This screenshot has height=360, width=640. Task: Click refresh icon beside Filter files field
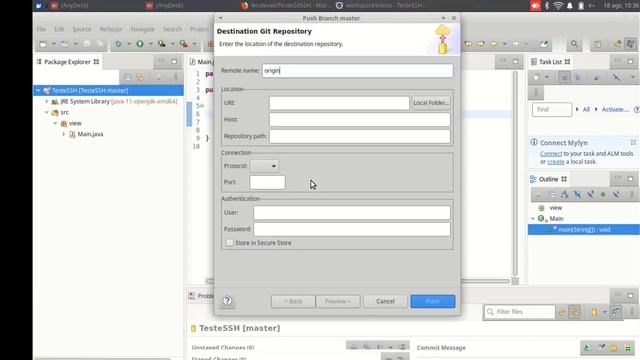pos(562,312)
